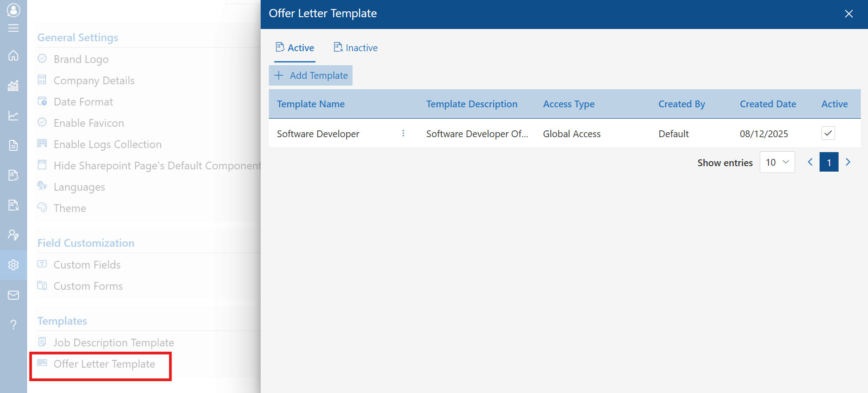868x393 pixels.
Task: Open the bar chart dashboard sidebar icon
Action: point(14,86)
